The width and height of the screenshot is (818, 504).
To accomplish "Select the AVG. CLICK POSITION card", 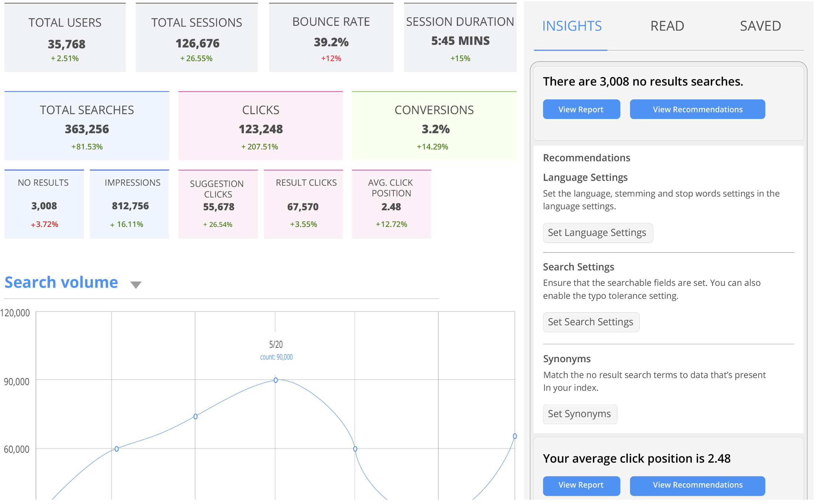I will [x=391, y=204].
